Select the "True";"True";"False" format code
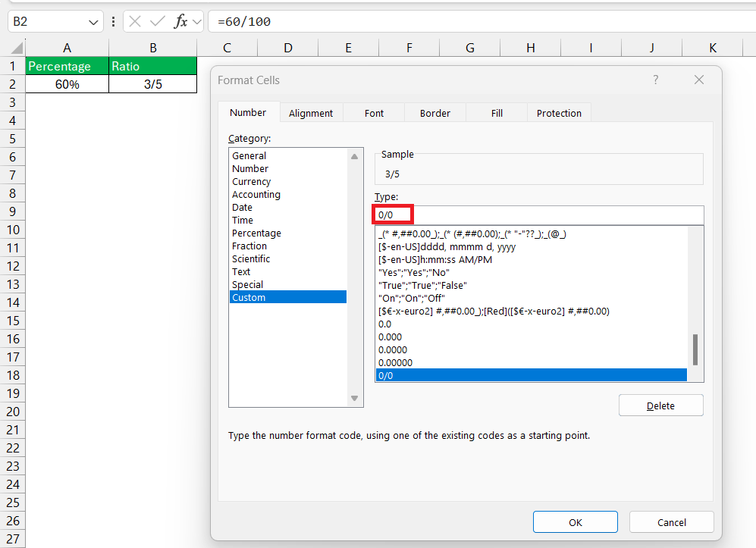This screenshot has width=756, height=548. [x=532, y=285]
